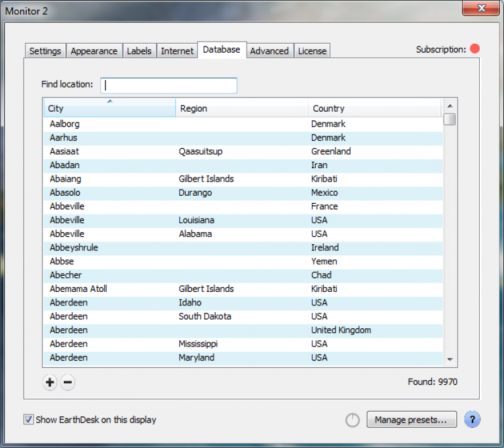This screenshot has height=448, width=504.
Task: Select Abbse in Yemen
Action: click(x=243, y=261)
